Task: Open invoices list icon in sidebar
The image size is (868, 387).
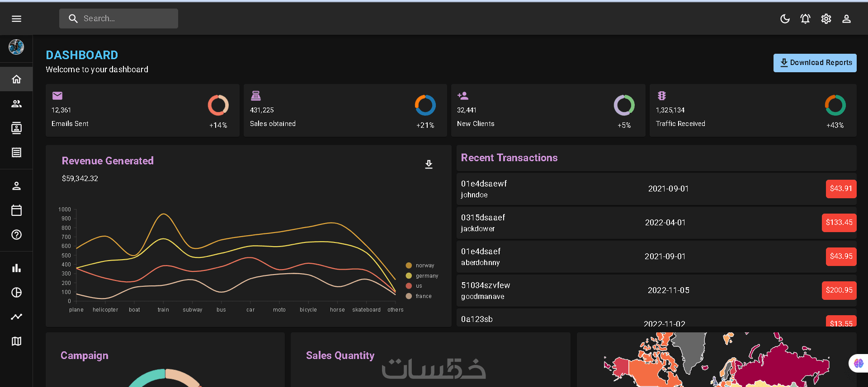Action: (x=16, y=153)
